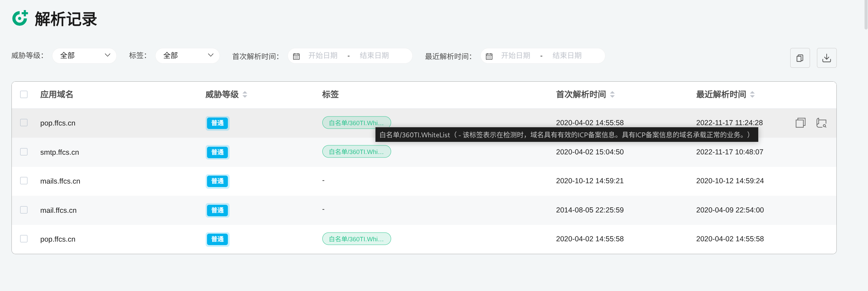
Task: Click latest-resolution time 2020-04-09 22:54:00
Action: pos(730,210)
